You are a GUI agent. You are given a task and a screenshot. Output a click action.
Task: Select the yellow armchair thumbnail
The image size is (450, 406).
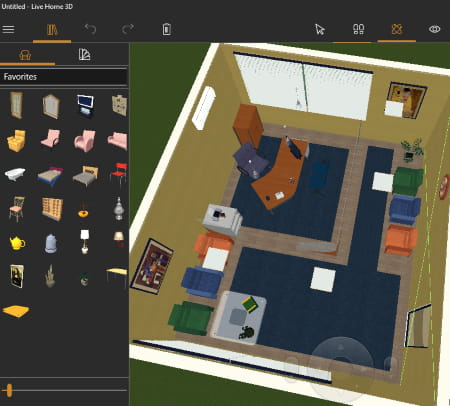click(16, 141)
